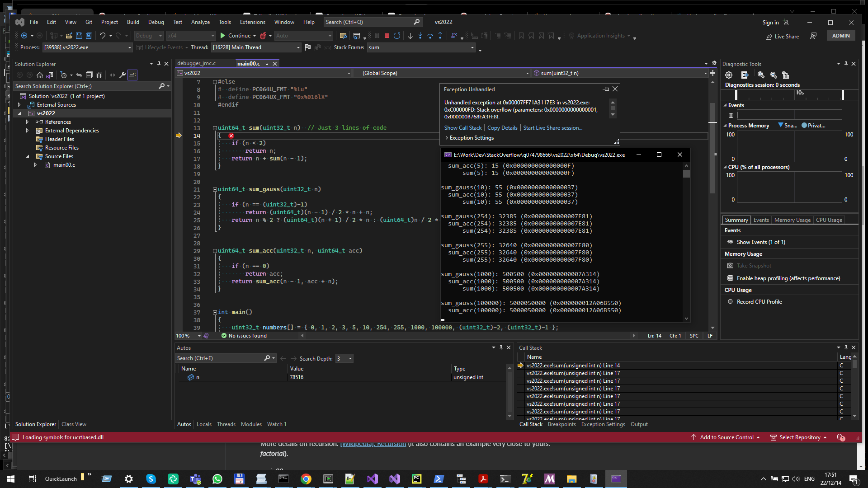Image resolution: width=868 pixels, height=488 pixels.
Task: Click the Restart debugging icon
Action: point(397,36)
